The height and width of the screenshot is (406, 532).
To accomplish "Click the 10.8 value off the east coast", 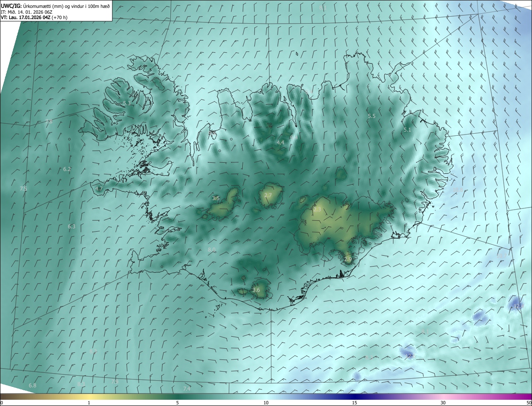I will [458, 190].
